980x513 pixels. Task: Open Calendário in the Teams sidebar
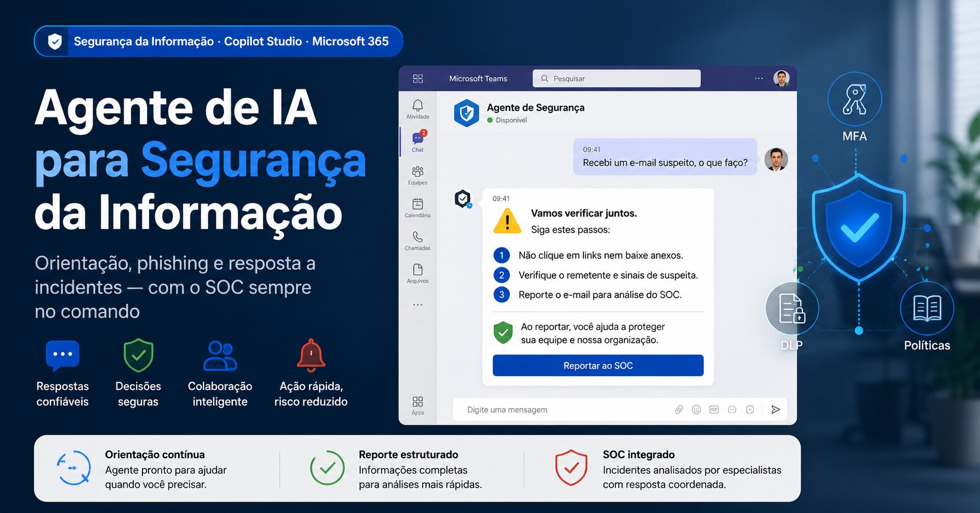pos(418,208)
